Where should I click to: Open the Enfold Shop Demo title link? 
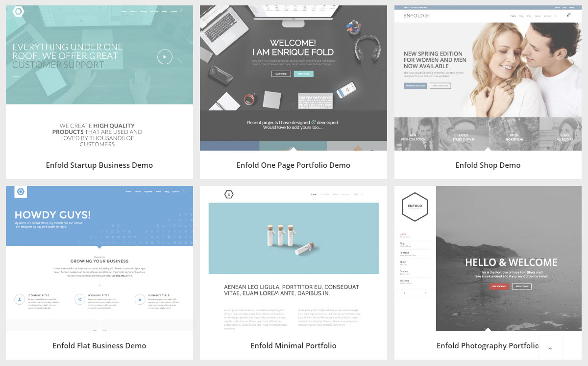[x=488, y=165]
